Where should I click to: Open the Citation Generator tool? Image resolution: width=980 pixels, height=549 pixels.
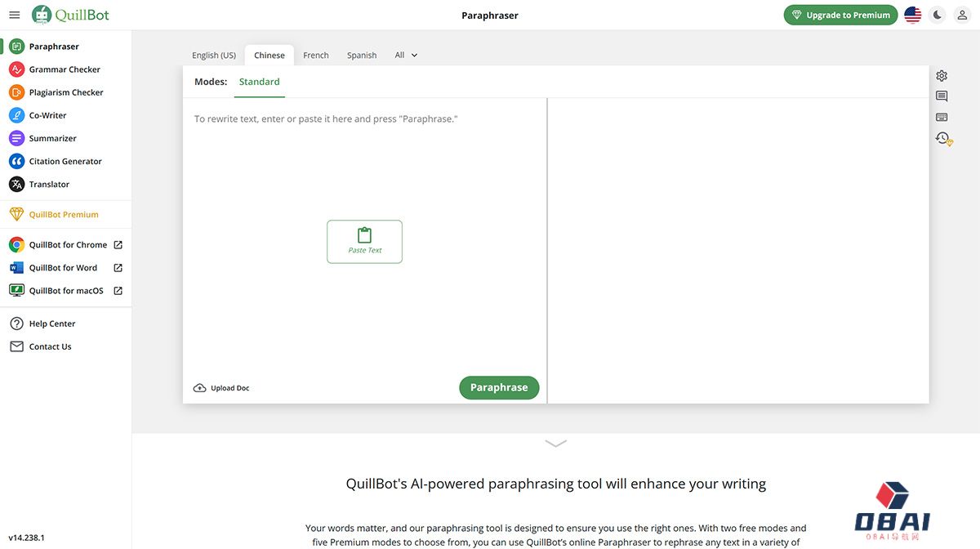[65, 161]
